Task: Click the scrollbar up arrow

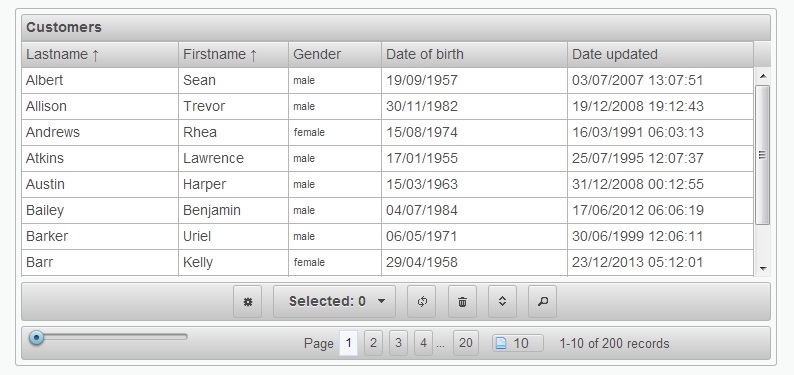Action: coord(763,76)
